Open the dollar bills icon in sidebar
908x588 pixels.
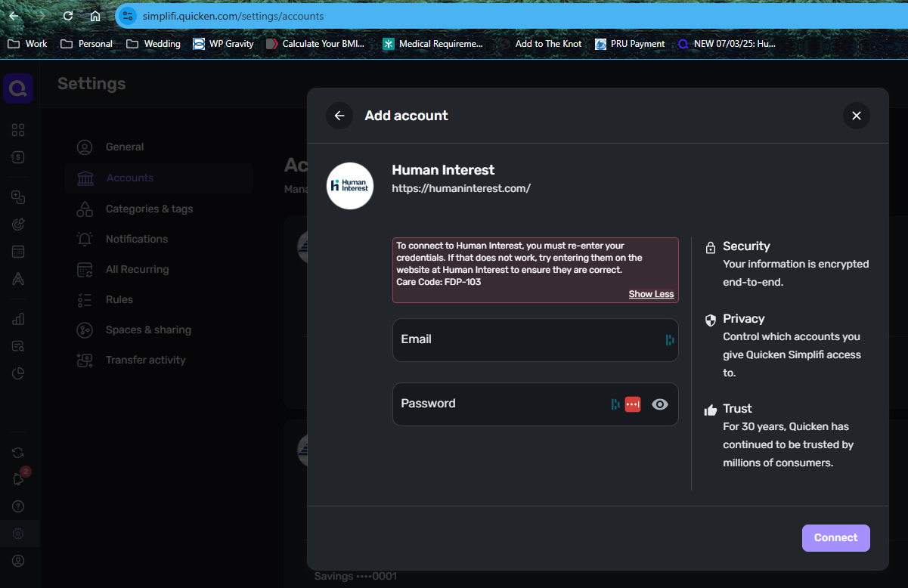pos(18,157)
